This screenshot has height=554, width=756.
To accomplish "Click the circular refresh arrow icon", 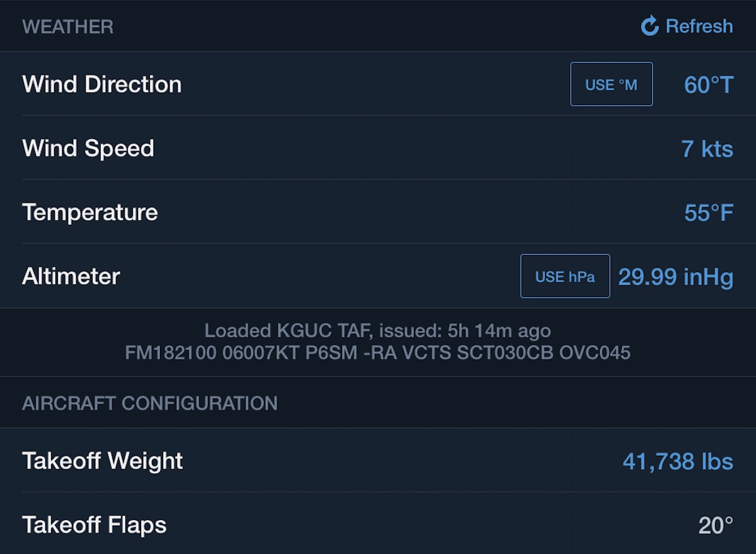I will (650, 26).
